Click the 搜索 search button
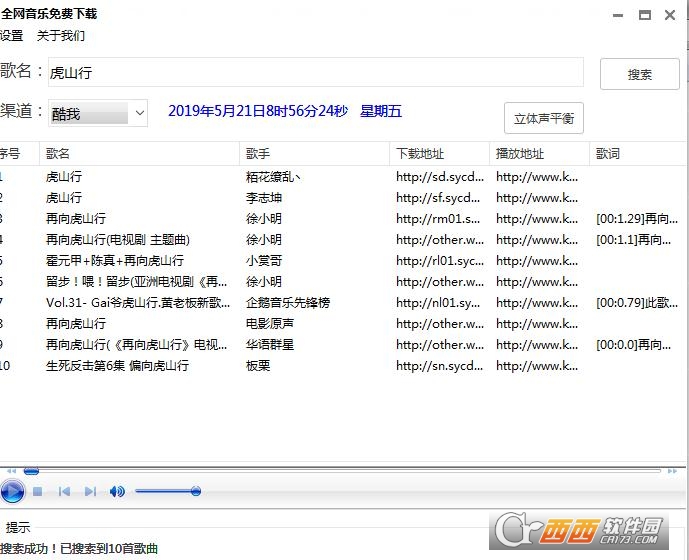The image size is (689, 560). pyautogui.click(x=639, y=74)
